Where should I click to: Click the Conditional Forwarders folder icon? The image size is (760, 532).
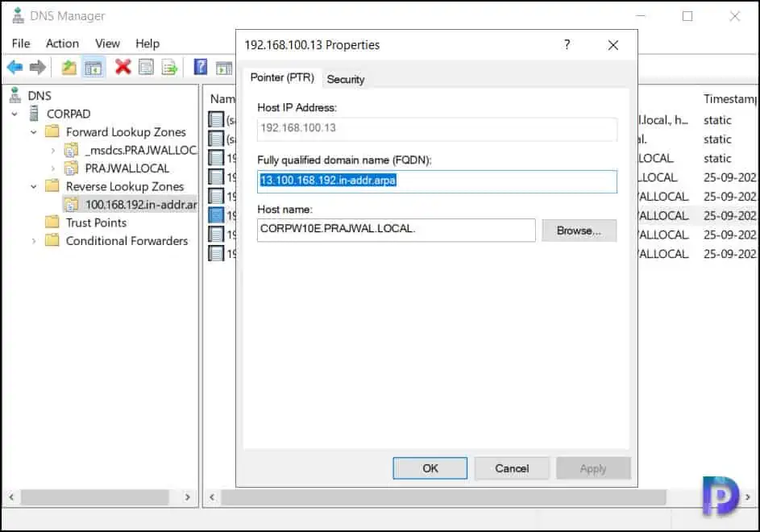[x=52, y=240]
